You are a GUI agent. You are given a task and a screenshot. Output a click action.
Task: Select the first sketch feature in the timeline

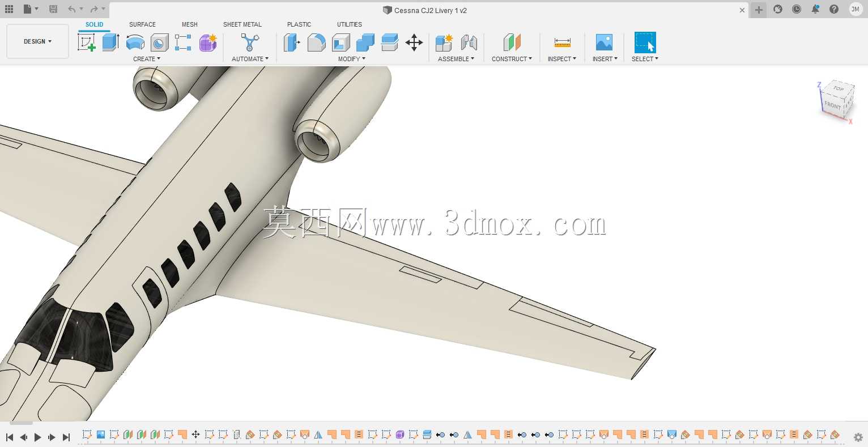pyautogui.click(x=87, y=435)
